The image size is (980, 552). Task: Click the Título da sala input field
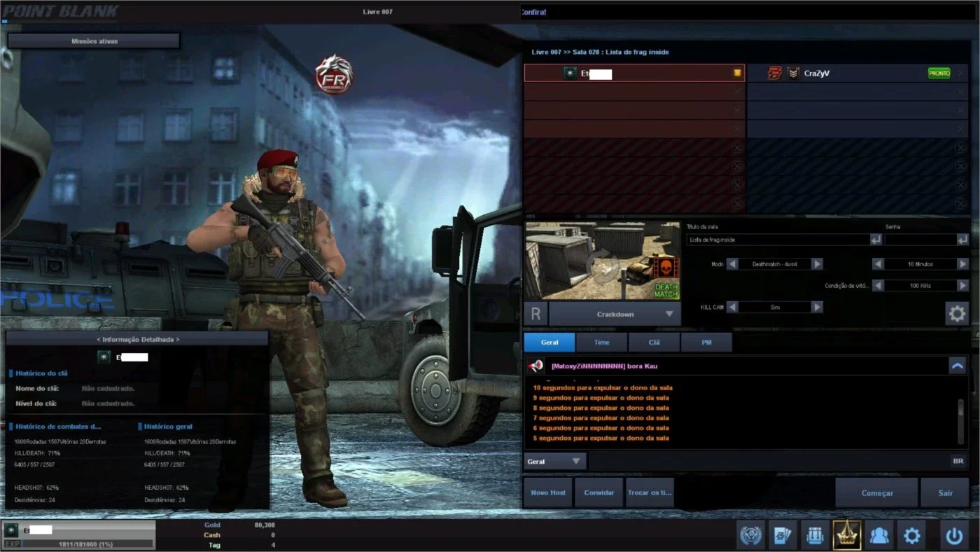(x=778, y=240)
